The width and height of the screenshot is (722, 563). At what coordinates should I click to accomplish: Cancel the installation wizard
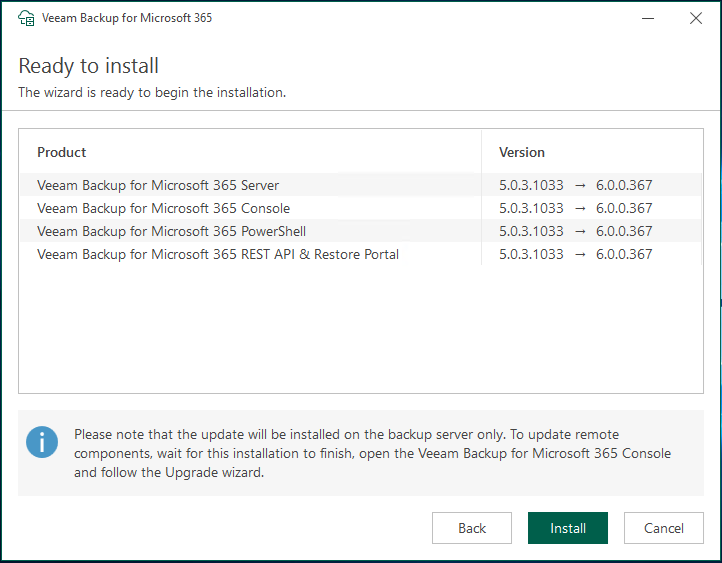(x=664, y=528)
